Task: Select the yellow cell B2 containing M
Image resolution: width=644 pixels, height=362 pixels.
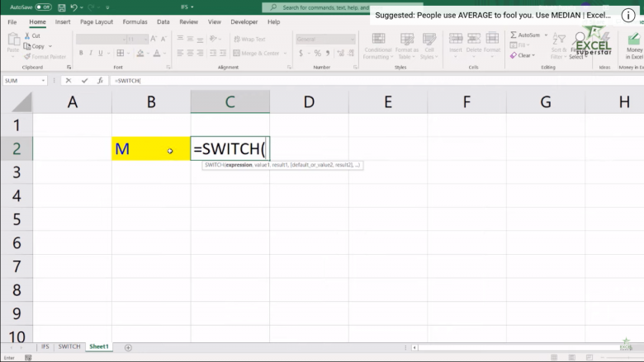Action: 150,149
